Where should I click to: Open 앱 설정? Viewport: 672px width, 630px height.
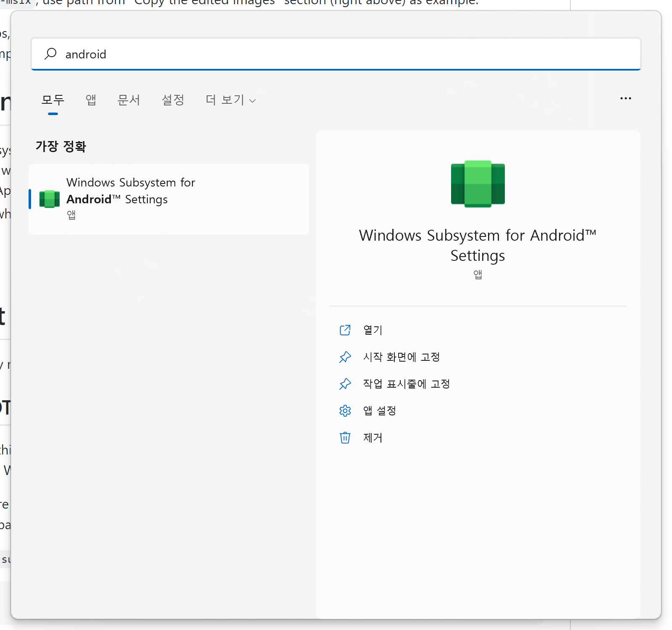click(x=380, y=411)
